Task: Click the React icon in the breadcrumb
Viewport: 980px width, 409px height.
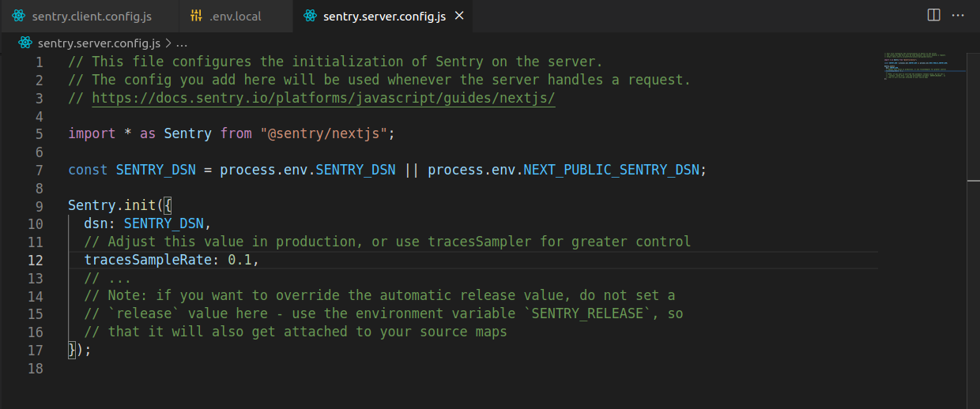Action: (x=26, y=43)
